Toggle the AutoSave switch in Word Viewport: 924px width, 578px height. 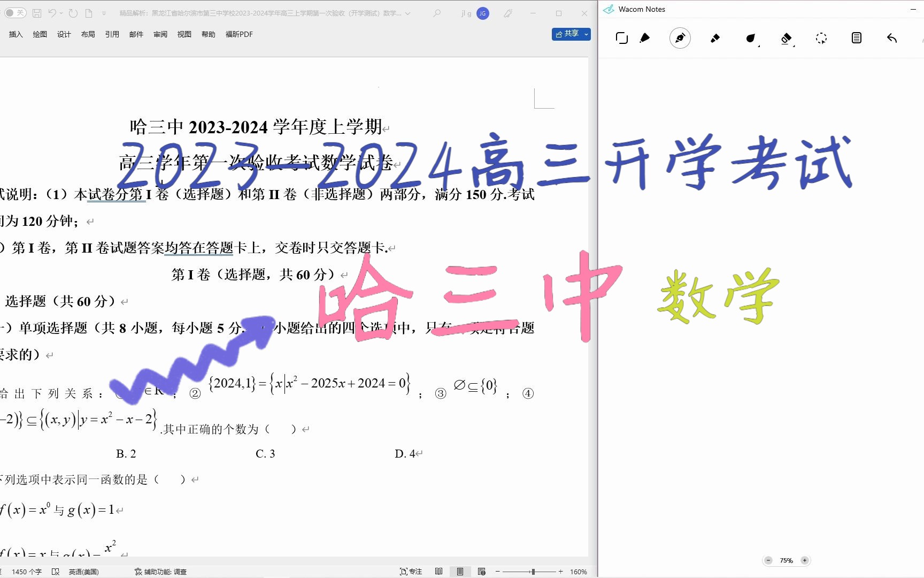tap(15, 13)
